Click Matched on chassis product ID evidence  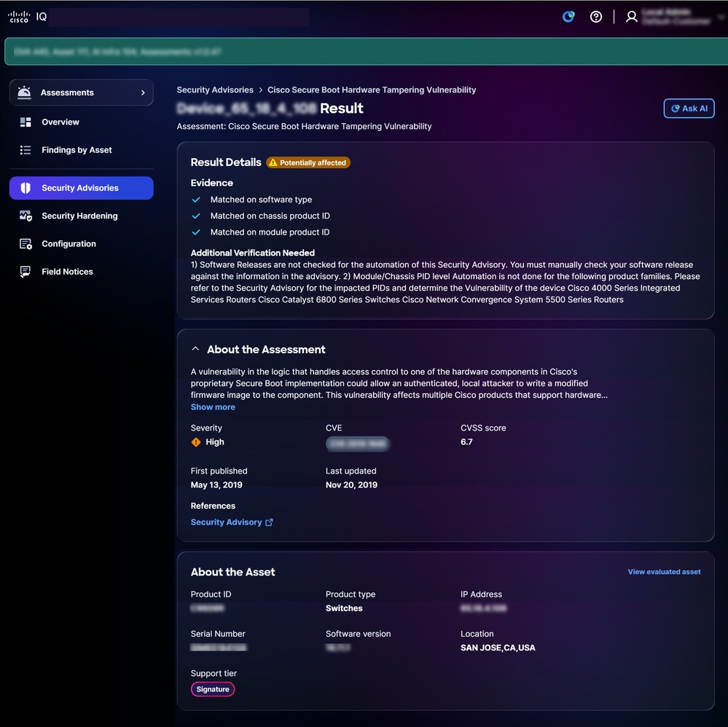click(270, 216)
